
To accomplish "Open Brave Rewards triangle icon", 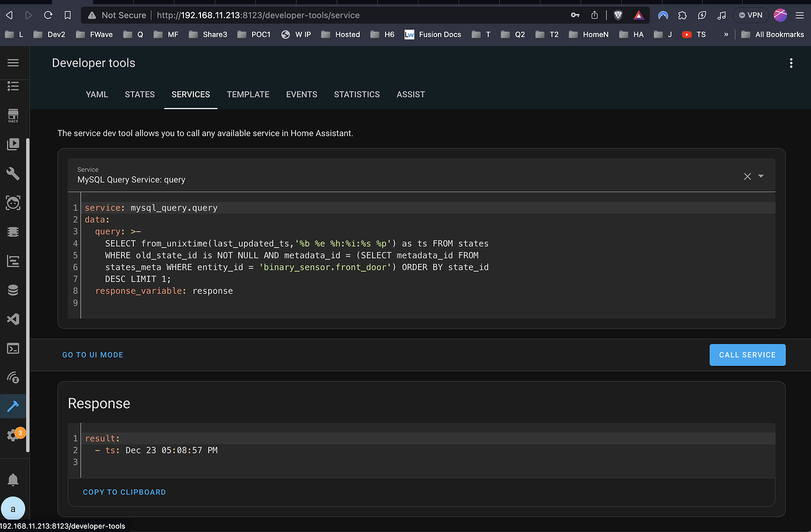I will point(639,15).
